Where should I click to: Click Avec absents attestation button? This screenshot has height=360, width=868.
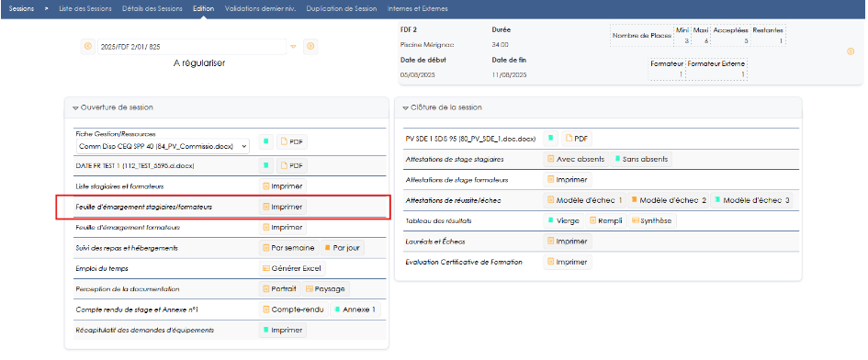tap(576, 159)
